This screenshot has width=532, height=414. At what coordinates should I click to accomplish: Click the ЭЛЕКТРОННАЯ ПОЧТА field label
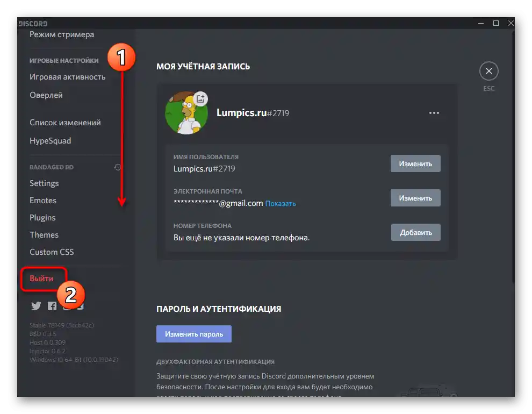pyautogui.click(x=208, y=191)
